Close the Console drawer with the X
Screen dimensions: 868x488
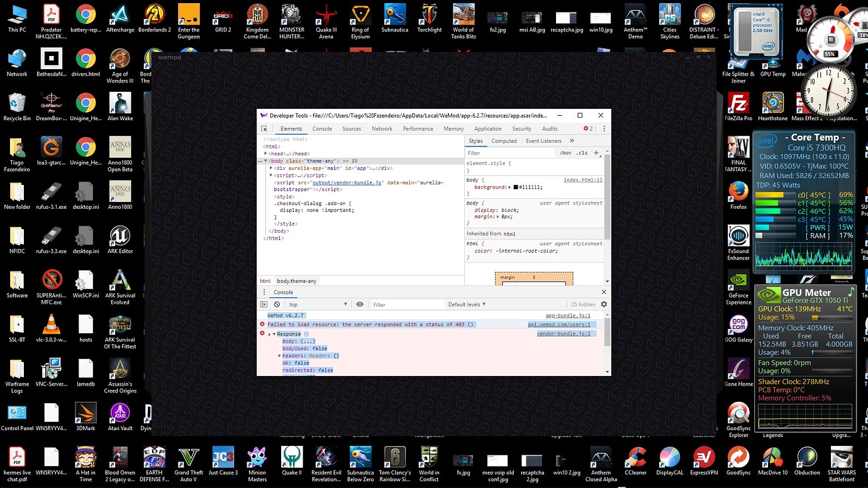(604, 292)
